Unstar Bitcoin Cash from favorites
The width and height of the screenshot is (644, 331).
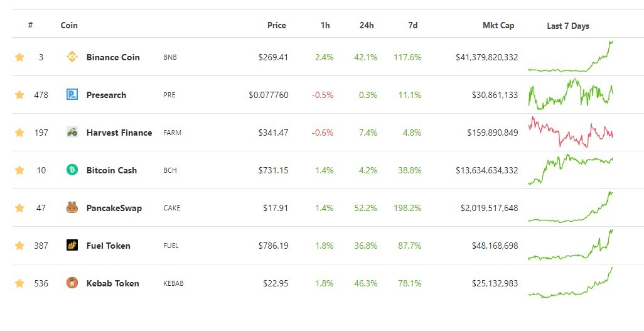[x=19, y=170]
